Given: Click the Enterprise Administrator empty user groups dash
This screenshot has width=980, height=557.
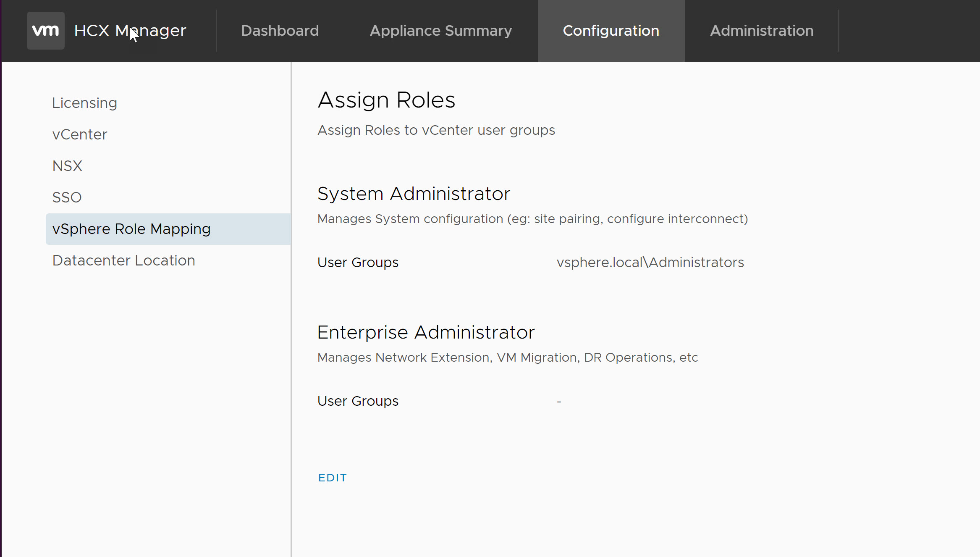Looking at the screenshot, I should point(559,402).
